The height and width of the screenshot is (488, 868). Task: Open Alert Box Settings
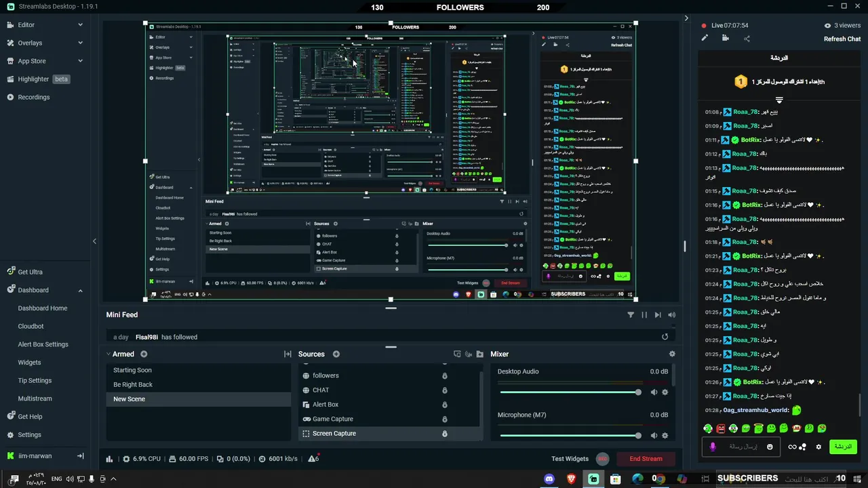pos(43,344)
